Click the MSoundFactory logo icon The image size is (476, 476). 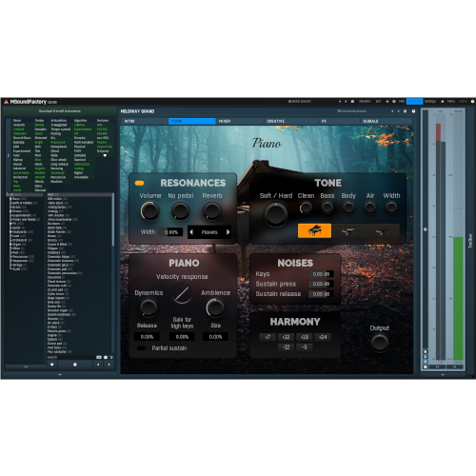point(6,102)
